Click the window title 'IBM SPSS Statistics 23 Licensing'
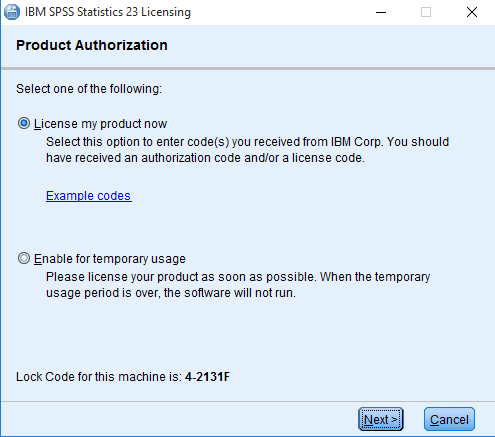The height and width of the screenshot is (437, 495). coord(108,12)
